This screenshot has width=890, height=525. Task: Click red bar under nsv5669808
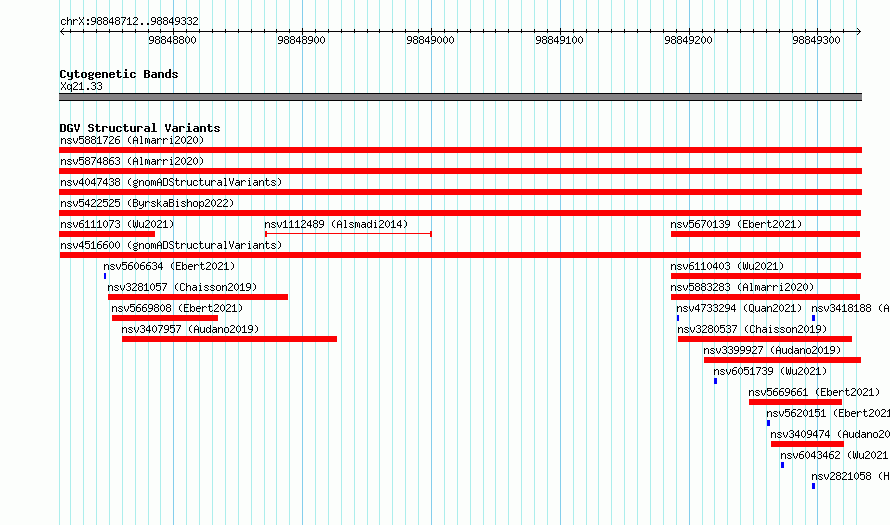tap(165, 318)
